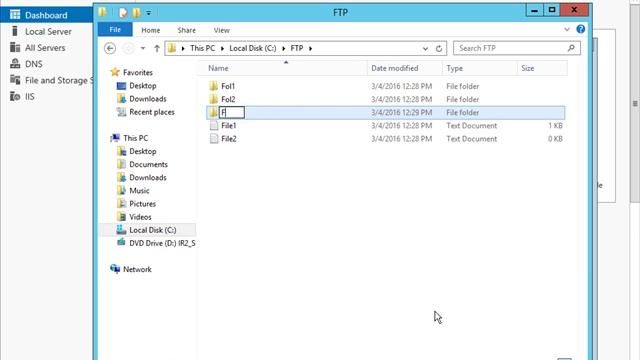This screenshot has height=360, width=640.
Task: Select This PC in navigation pane
Action: (135, 138)
